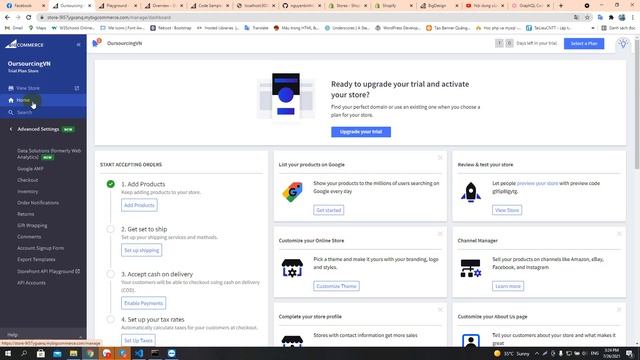Image resolution: width=640 pixels, height=360 pixels.
Task: Open Google AMP settings
Action: [30, 169]
